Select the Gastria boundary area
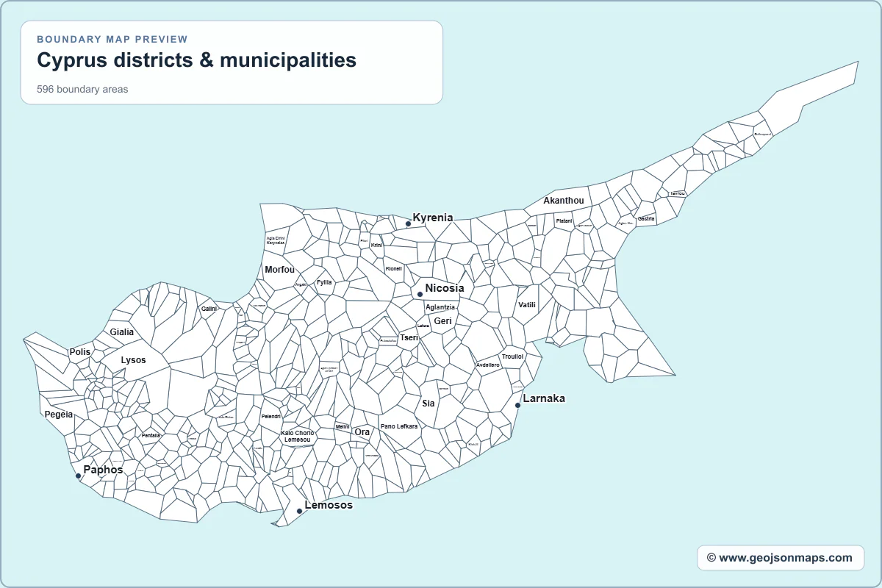The height and width of the screenshot is (588, 882). click(646, 219)
